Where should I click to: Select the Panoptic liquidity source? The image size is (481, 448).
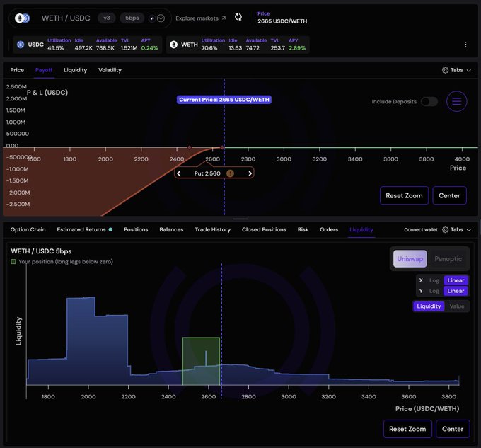(448, 258)
